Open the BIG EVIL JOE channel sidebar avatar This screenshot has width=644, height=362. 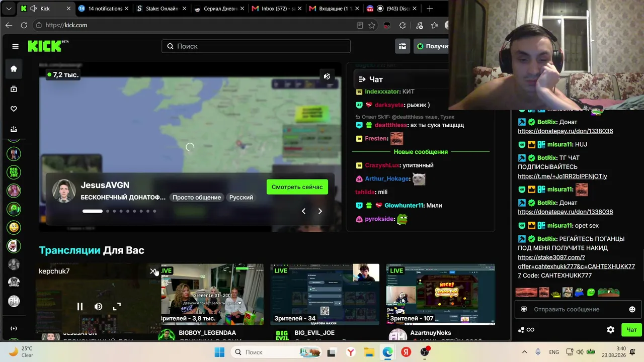[x=14, y=172]
